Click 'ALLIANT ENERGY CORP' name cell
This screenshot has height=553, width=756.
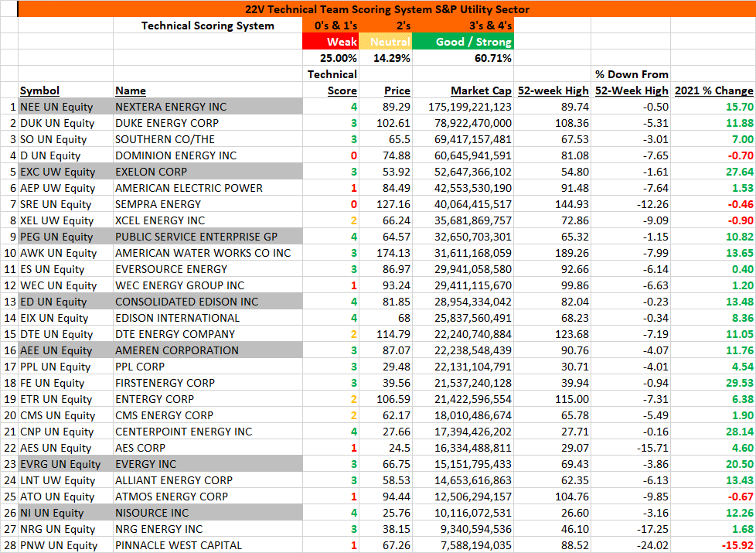[208, 480]
